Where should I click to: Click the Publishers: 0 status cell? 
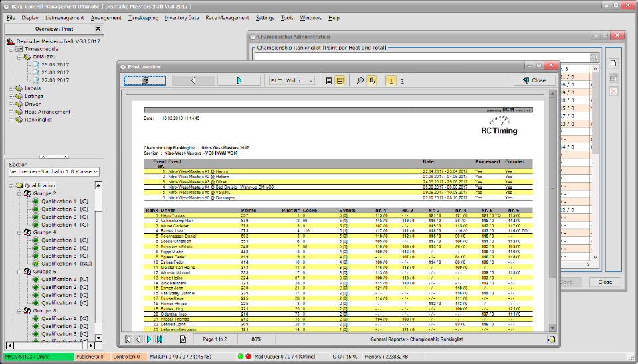[92, 357]
